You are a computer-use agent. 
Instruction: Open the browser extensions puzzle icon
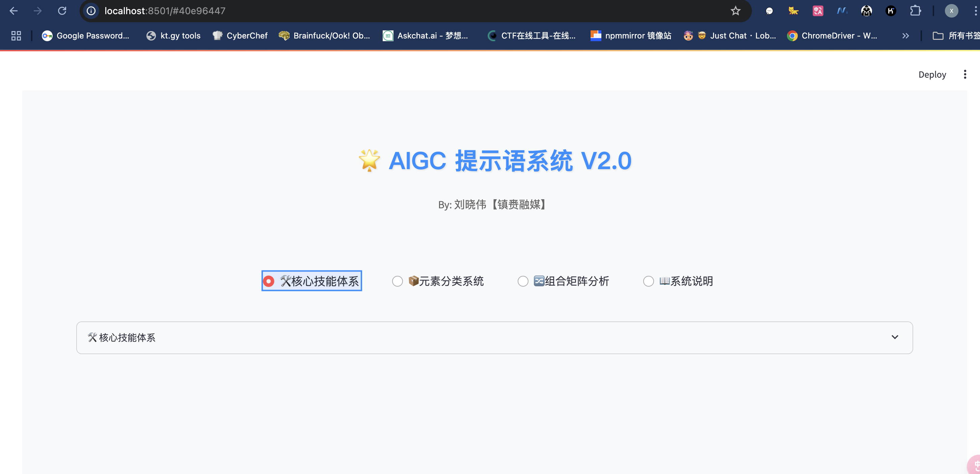click(x=915, y=11)
